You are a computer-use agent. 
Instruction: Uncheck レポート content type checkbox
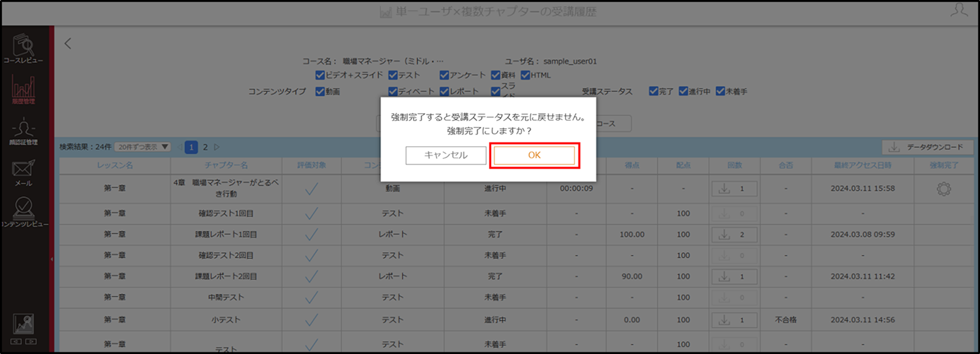[x=444, y=92]
